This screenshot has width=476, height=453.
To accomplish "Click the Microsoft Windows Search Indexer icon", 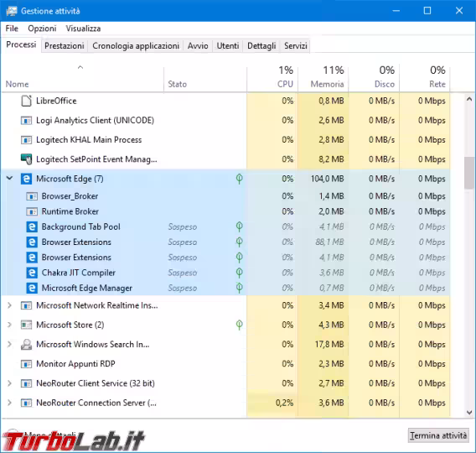I will click(27, 344).
